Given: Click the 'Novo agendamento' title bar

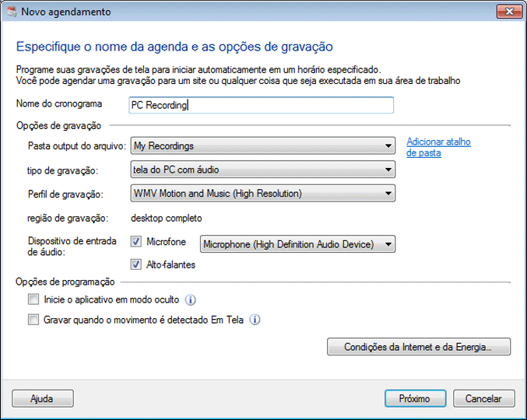Looking at the screenshot, I should point(234,12).
